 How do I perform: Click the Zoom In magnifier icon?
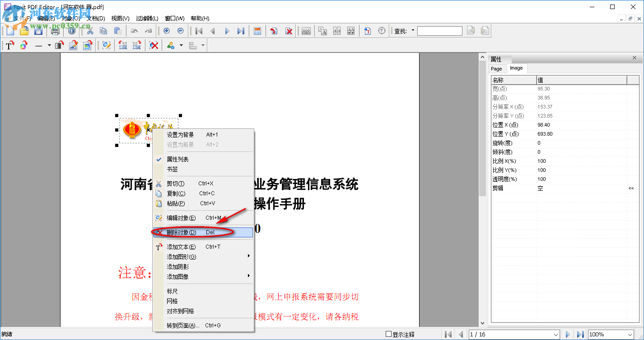click(x=166, y=31)
